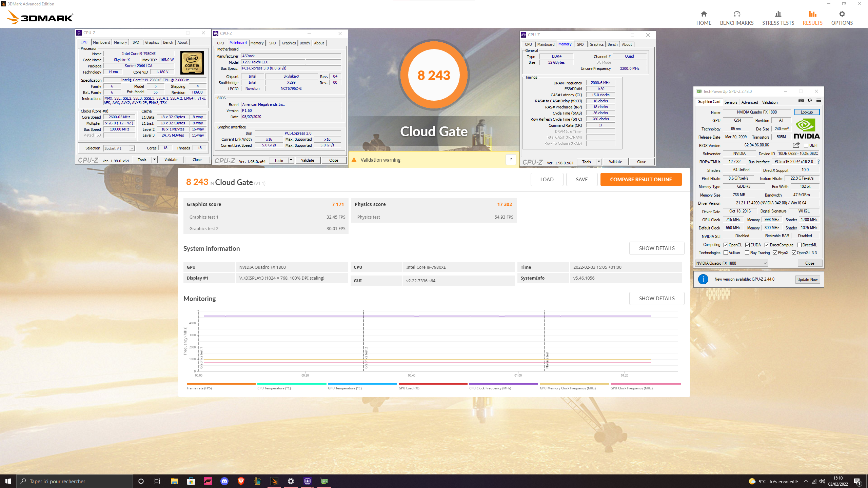The width and height of the screenshot is (868, 488).
Task: Click the Bus Interface question mark in GPU-Z
Action: (x=818, y=162)
